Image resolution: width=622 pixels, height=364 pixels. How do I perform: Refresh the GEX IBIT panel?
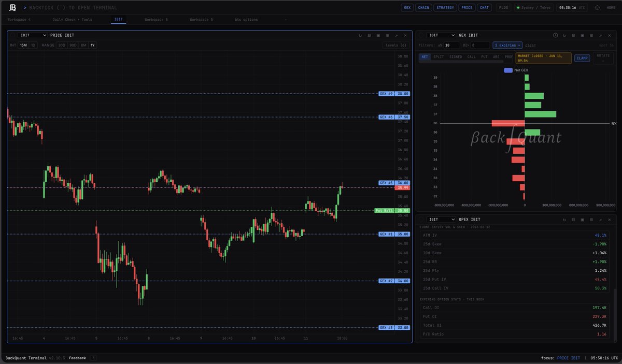tap(564, 35)
